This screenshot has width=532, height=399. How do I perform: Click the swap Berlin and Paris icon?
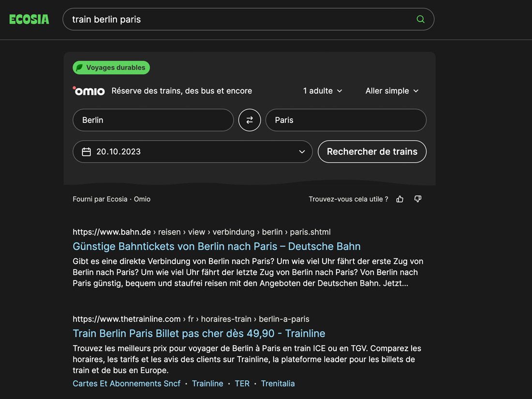click(250, 120)
